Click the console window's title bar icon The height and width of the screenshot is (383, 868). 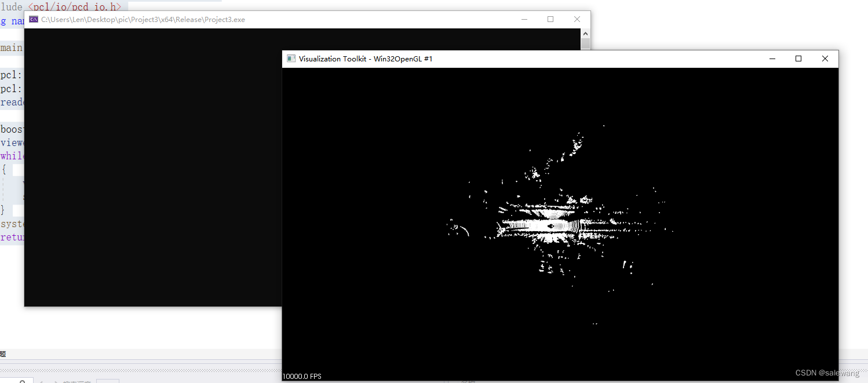tap(34, 19)
